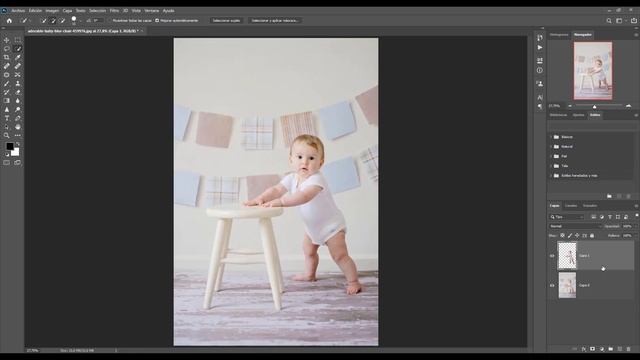Select the Eraser tool
The image size is (640, 360).
click(x=18, y=92)
